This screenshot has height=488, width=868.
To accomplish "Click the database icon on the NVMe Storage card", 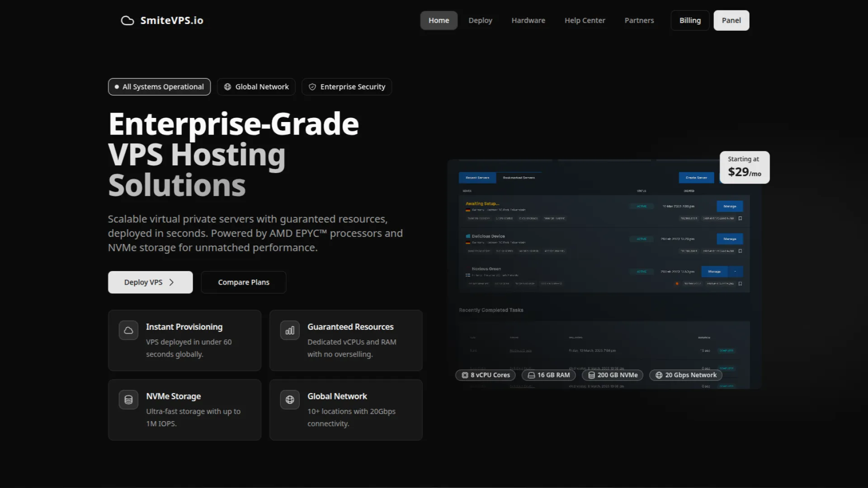I will coord(128,400).
